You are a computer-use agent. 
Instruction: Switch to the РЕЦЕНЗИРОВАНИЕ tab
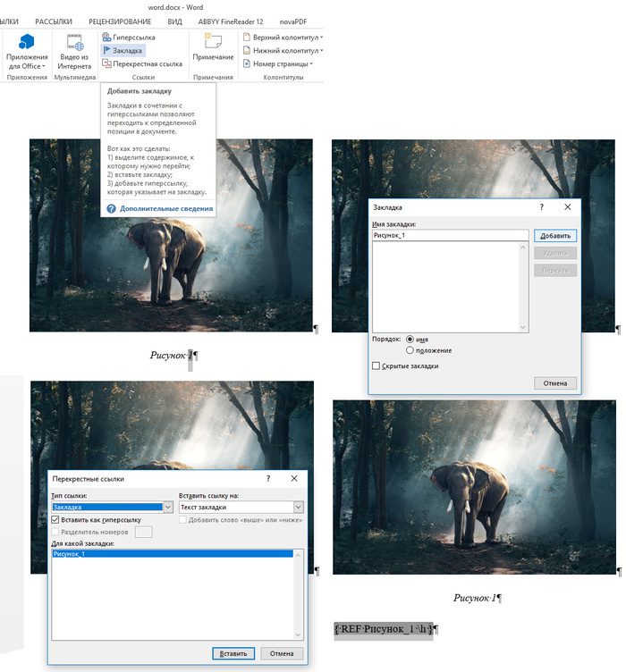(120, 21)
